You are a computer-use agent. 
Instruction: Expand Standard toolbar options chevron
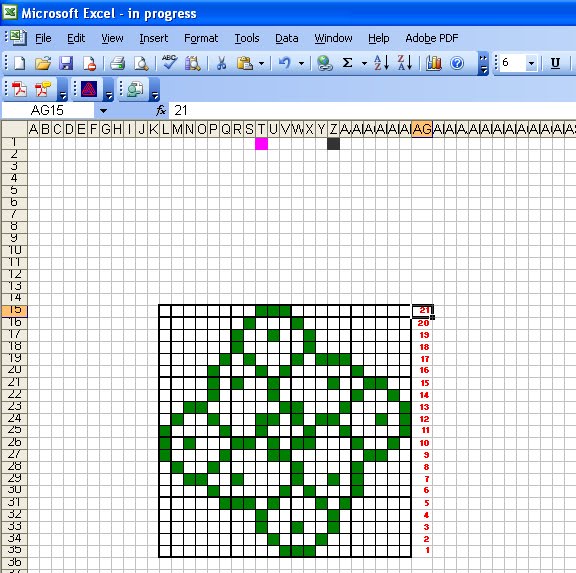483,64
